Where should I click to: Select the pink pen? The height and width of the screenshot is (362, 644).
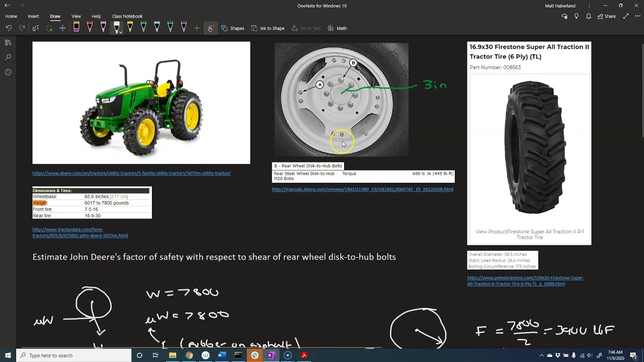(x=103, y=28)
